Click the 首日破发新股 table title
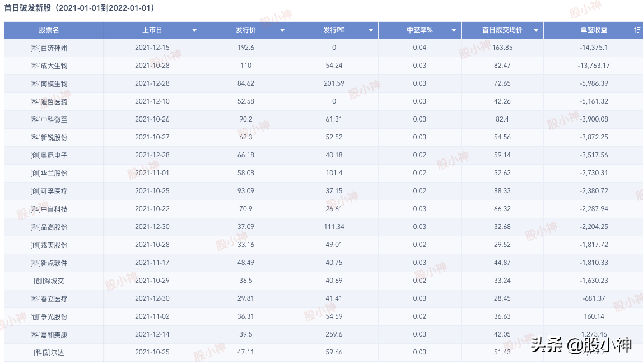Screen dimensions: 643x364 [80, 8]
